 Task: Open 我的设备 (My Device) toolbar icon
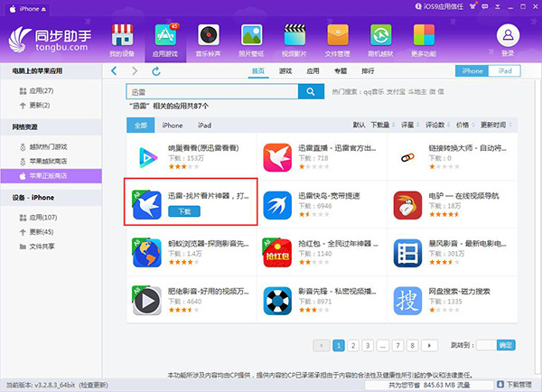[122, 35]
